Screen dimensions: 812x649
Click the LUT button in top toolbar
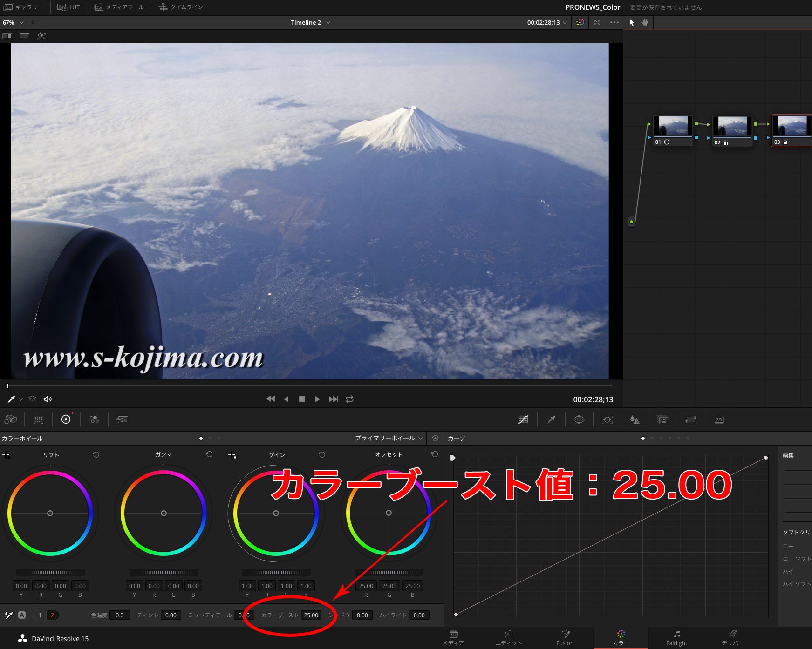pos(68,7)
